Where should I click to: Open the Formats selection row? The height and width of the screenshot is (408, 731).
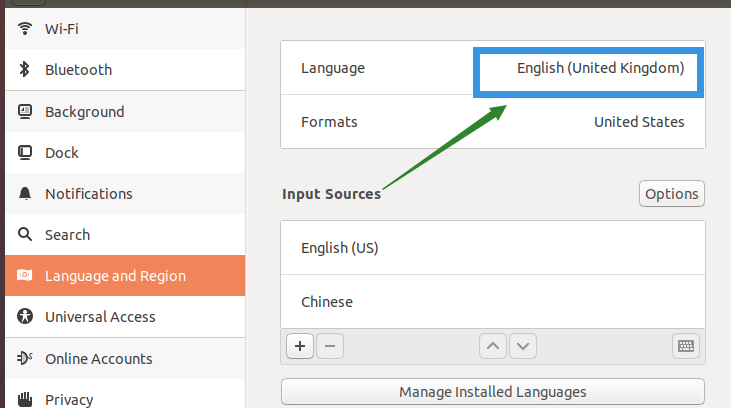[x=493, y=122]
